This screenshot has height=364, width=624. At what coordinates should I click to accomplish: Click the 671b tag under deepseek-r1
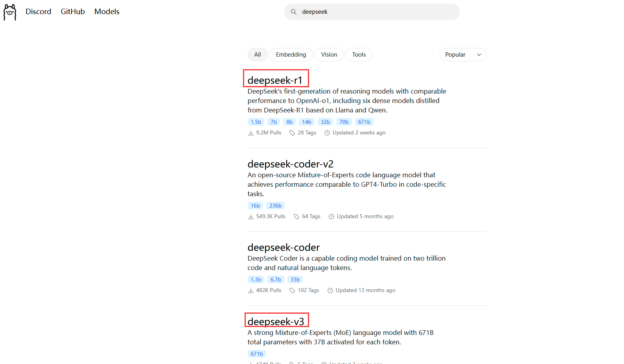pos(364,122)
